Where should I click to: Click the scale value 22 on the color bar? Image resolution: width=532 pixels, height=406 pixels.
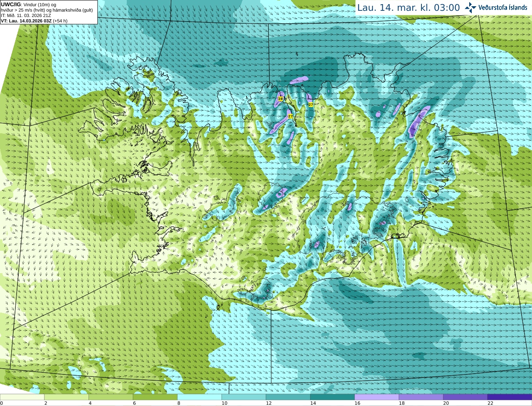[x=490, y=403]
